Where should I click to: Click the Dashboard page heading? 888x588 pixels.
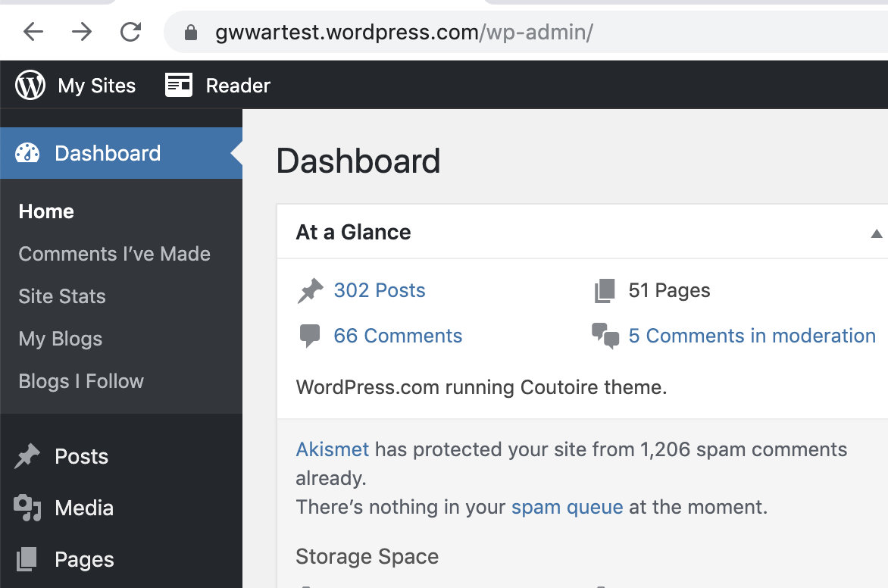click(358, 161)
